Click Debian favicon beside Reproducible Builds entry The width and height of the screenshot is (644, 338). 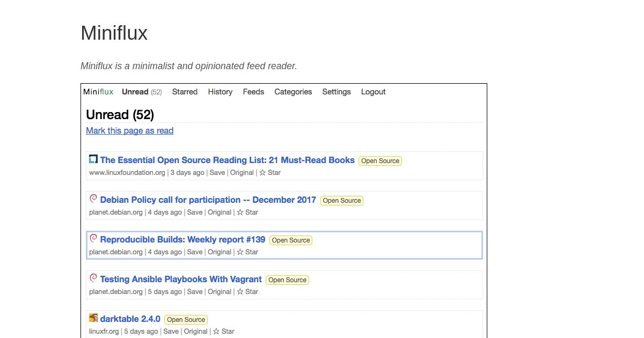pyautogui.click(x=93, y=238)
